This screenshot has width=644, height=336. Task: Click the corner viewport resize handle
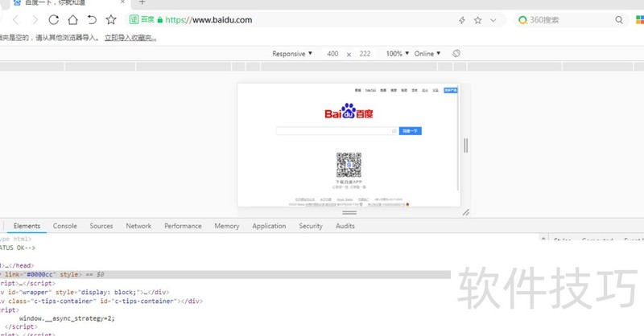466,212
